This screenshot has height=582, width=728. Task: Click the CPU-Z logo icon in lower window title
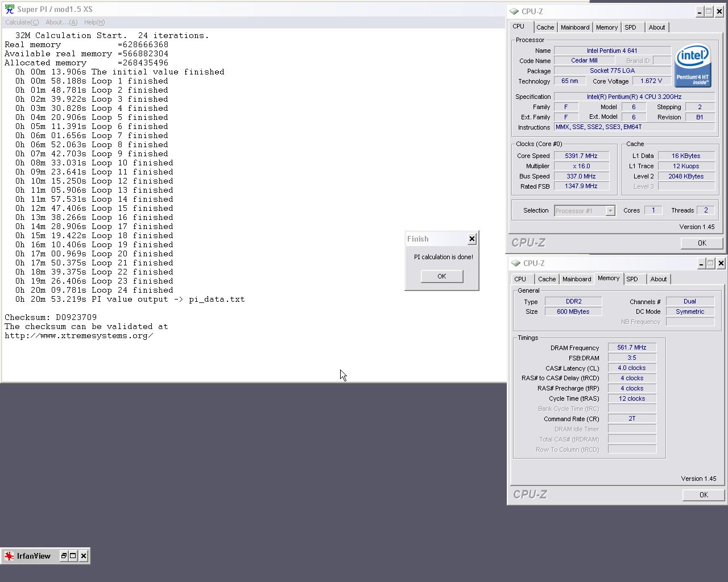tap(516, 263)
